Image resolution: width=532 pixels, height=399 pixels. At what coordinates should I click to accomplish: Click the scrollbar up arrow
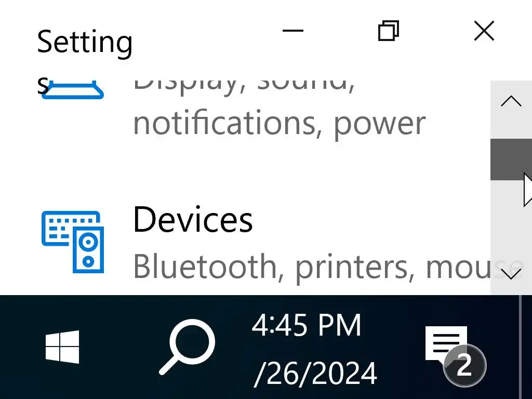[511, 101]
